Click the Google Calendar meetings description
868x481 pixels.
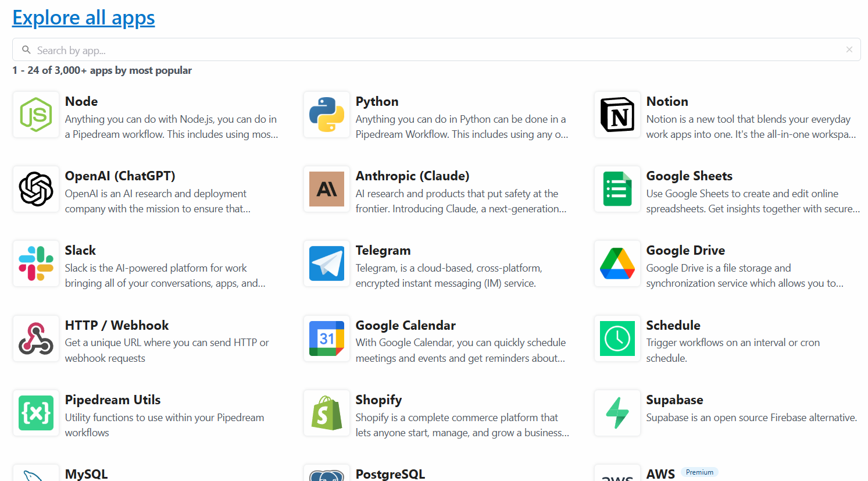461,351
